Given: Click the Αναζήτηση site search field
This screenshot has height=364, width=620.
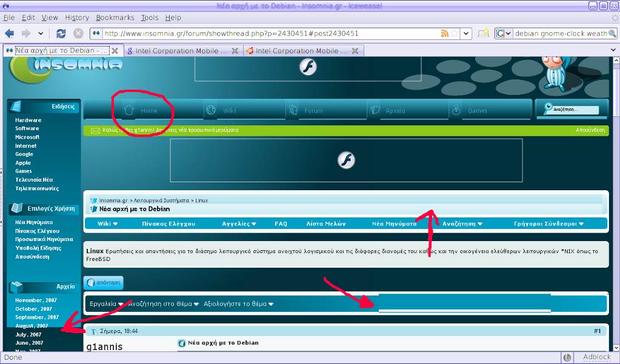Looking at the screenshot, I should pyautogui.click(x=575, y=110).
